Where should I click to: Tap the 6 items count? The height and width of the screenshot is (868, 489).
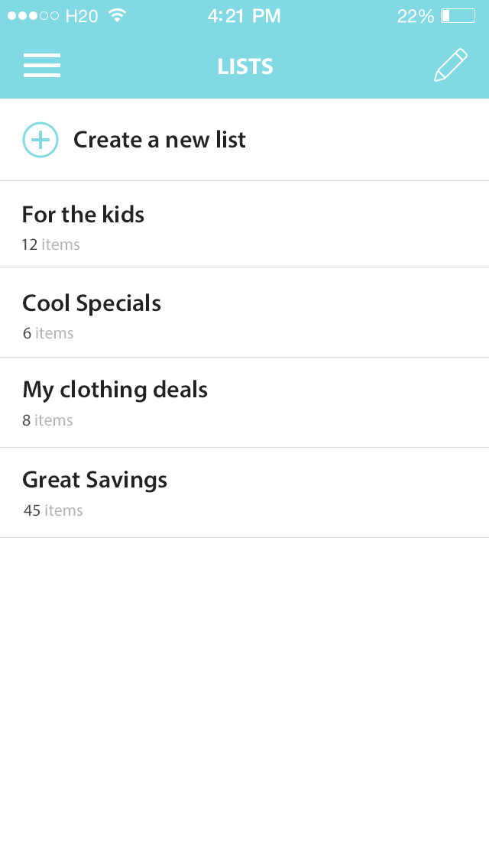click(x=48, y=333)
